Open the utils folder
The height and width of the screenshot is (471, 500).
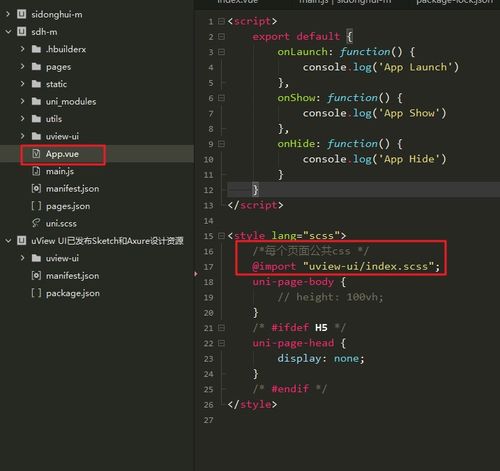[54, 119]
